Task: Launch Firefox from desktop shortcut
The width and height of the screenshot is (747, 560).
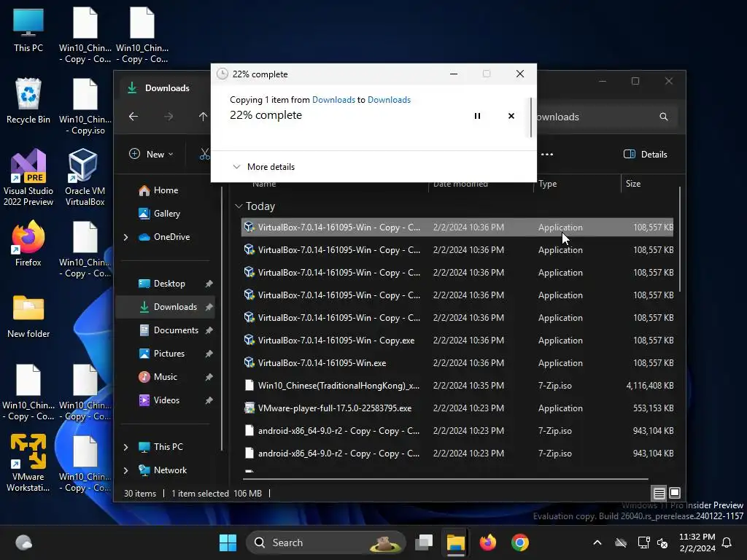Action: 28,243
